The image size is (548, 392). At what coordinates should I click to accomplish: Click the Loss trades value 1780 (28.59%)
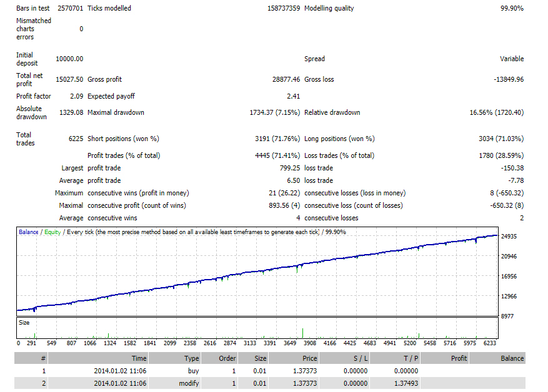pos(501,155)
